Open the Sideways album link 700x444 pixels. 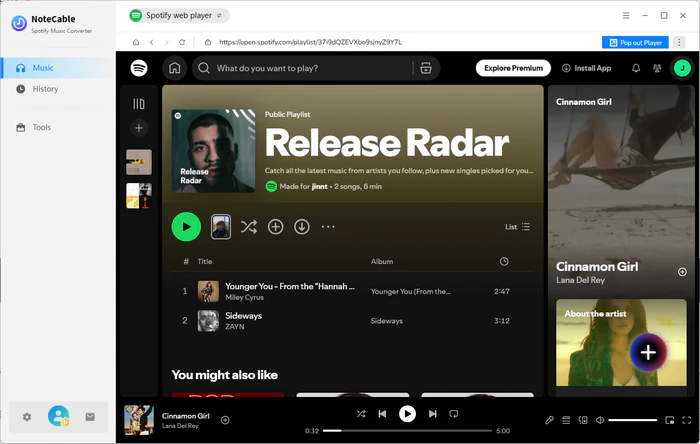[x=387, y=321]
